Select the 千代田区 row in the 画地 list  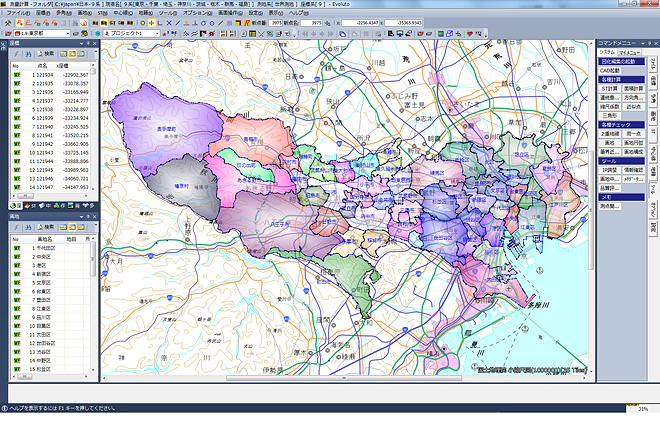pos(51,248)
